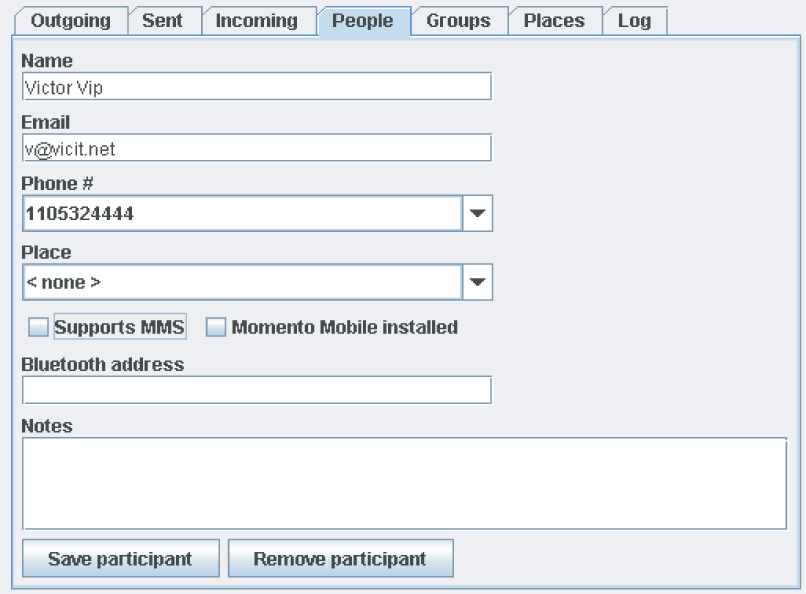This screenshot has width=806, height=594.
Task: Switch to the Outgoing tab
Action: [x=69, y=21]
